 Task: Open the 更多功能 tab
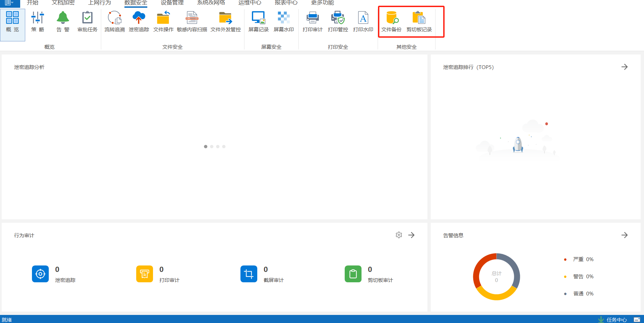pos(323,3)
